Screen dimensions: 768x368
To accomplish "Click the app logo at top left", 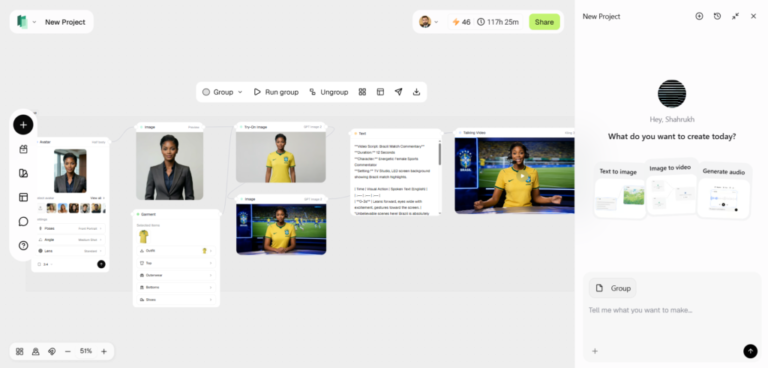I will pyautogui.click(x=22, y=22).
